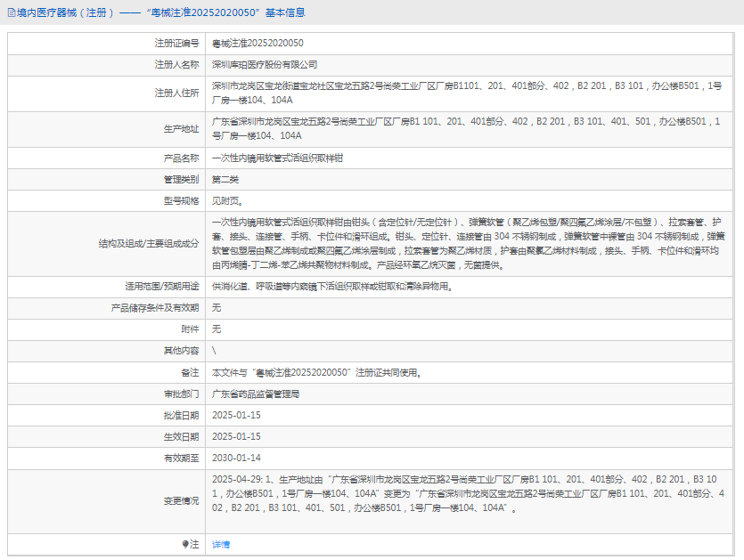Screen dimensions: 744x560
Task: Click the backslash value in 其他内容 row
Action: (x=214, y=351)
